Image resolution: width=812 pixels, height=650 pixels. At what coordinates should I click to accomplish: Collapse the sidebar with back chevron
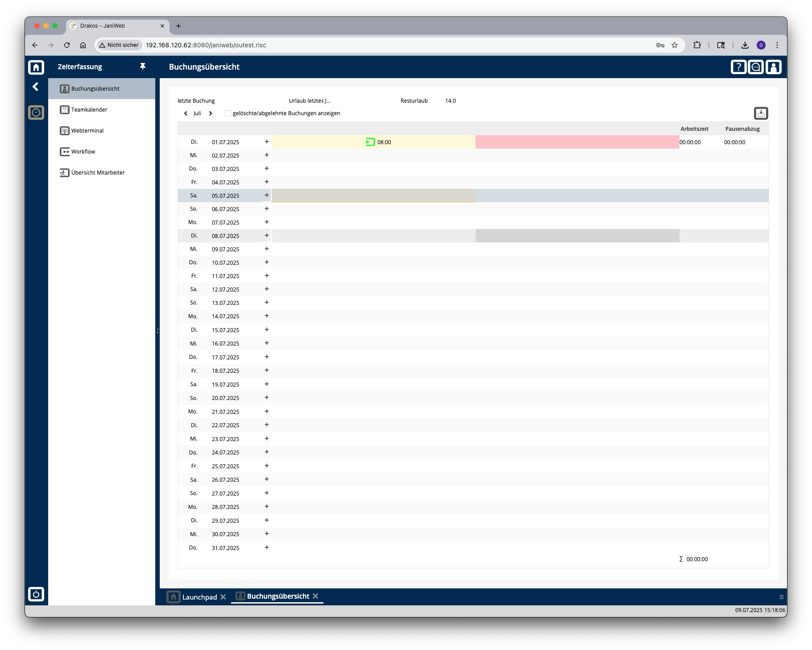click(x=36, y=87)
